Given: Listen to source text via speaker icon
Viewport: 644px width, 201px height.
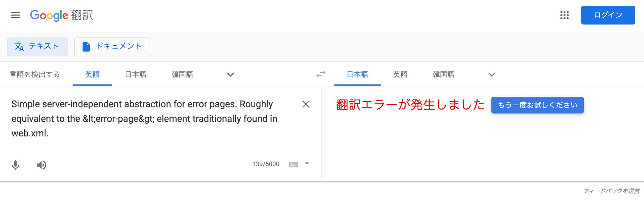Looking at the screenshot, I should click(x=41, y=165).
